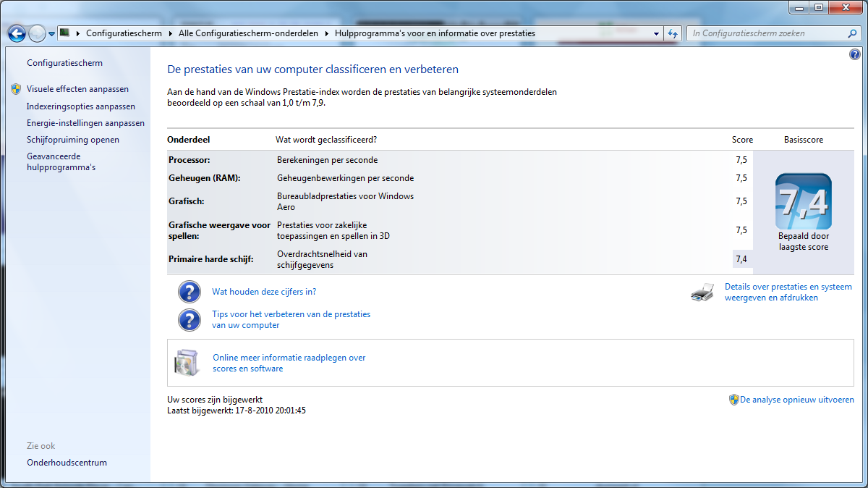The height and width of the screenshot is (488, 868).
Task: Click the 7,4 score for primaire harde schijf
Action: pos(741,259)
